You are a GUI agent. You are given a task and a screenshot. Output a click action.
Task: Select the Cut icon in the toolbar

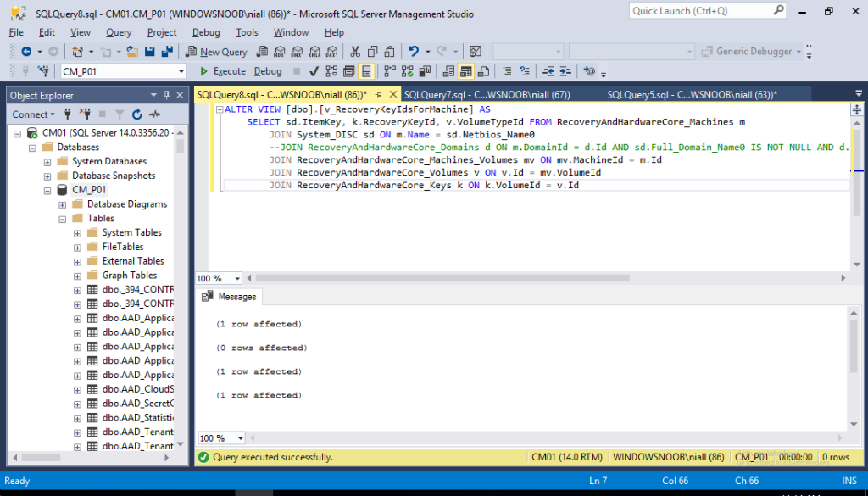[355, 51]
